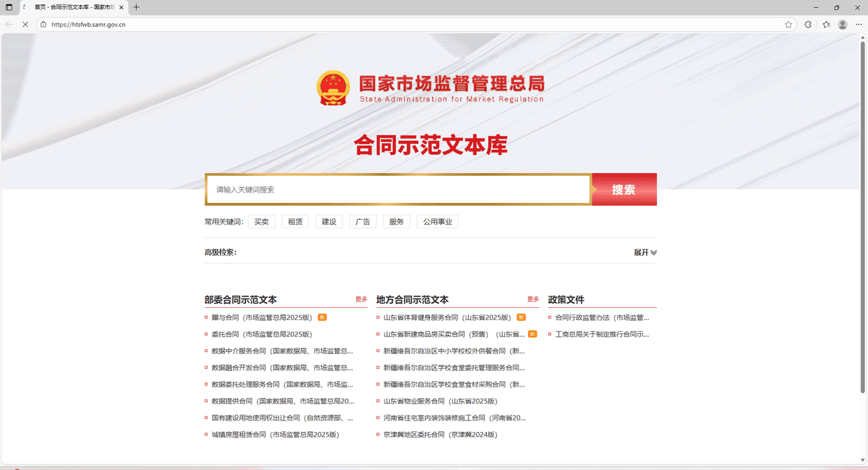This screenshot has width=868, height=470.
Task: Click the 请输入关键词搜索 search box
Action: (399, 190)
